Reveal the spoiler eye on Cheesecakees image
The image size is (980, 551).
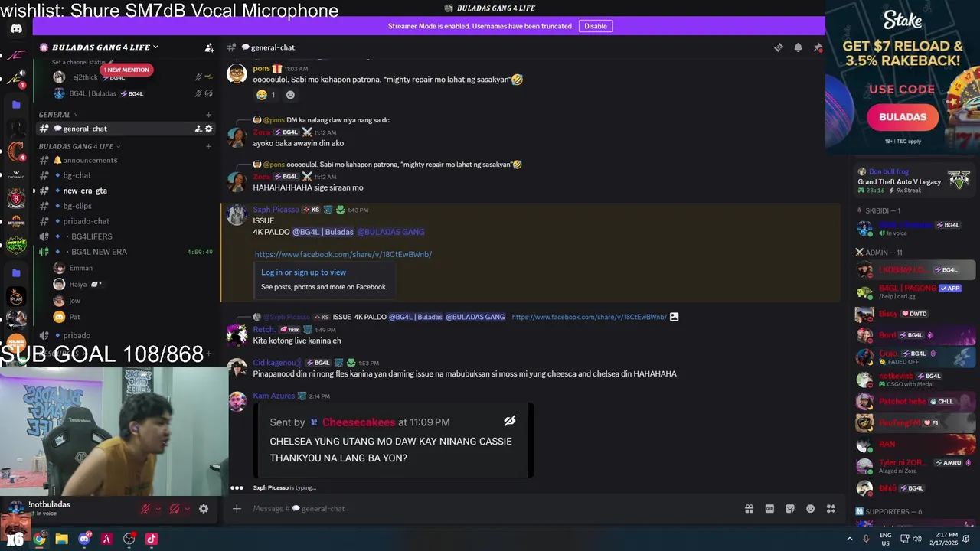click(x=509, y=421)
